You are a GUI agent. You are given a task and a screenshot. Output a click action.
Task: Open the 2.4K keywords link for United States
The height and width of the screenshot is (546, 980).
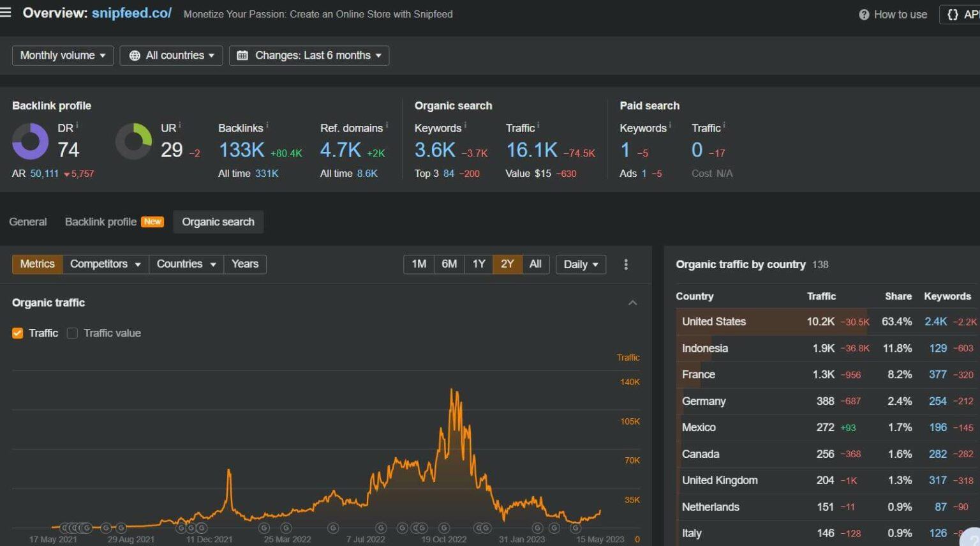coord(935,322)
